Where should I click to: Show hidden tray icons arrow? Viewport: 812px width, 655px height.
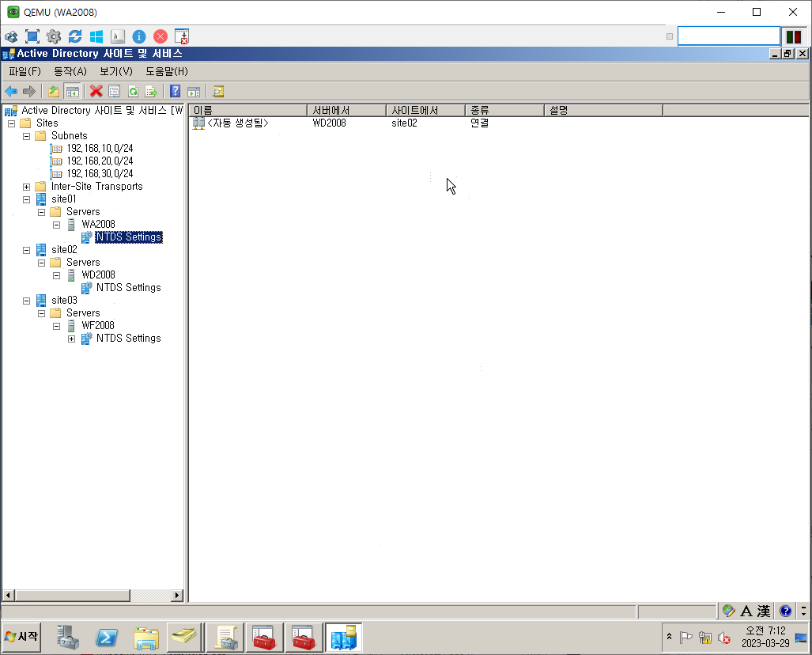tap(669, 636)
